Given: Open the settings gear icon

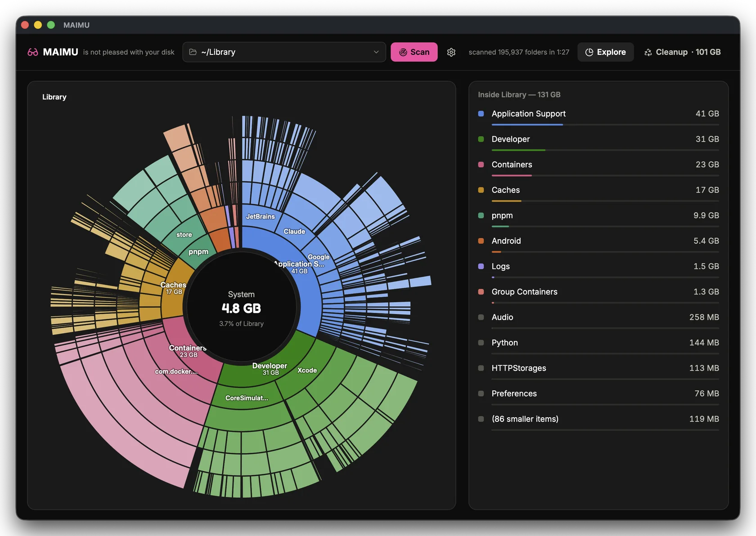Looking at the screenshot, I should (451, 52).
